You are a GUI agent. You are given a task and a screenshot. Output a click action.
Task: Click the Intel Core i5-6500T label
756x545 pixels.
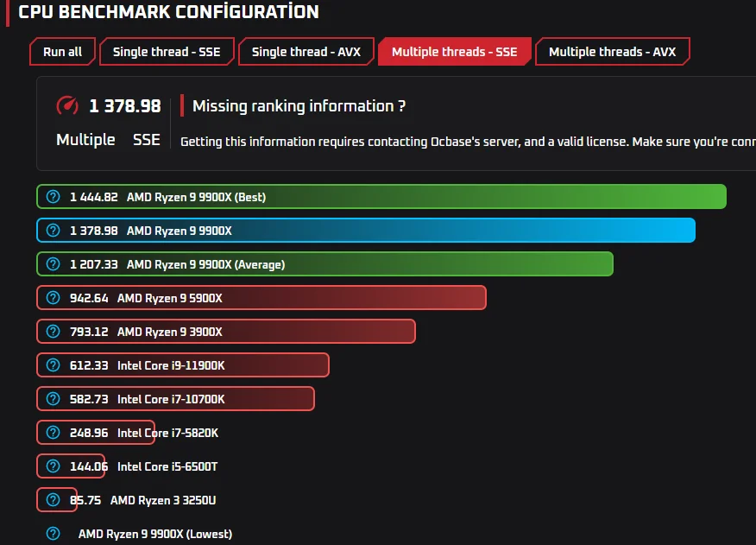(167, 466)
